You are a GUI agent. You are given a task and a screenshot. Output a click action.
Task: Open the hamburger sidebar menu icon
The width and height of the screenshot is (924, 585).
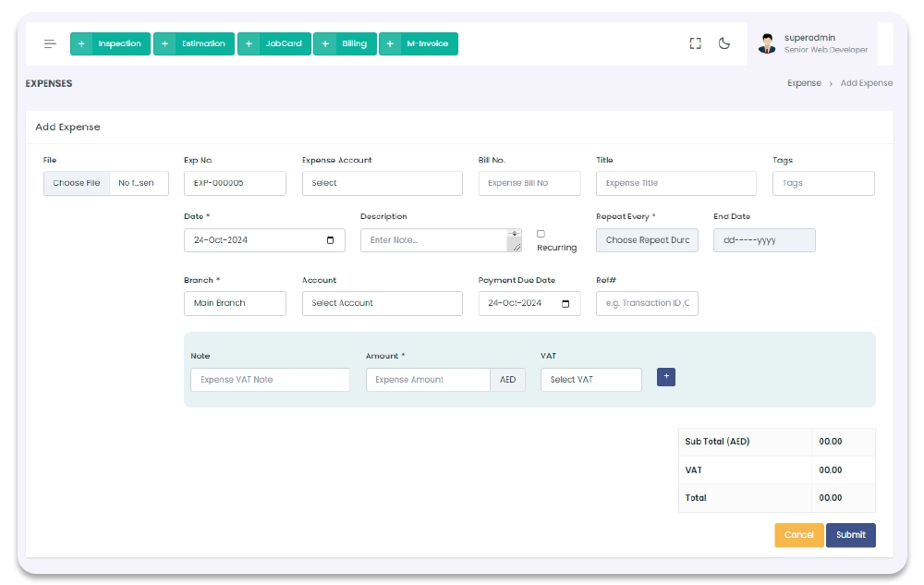(x=50, y=43)
